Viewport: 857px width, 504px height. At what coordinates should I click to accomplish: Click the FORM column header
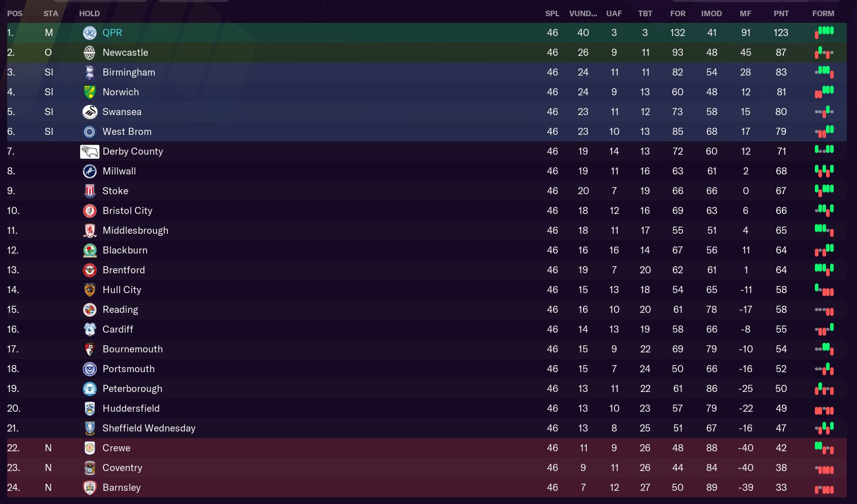click(823, 14)
